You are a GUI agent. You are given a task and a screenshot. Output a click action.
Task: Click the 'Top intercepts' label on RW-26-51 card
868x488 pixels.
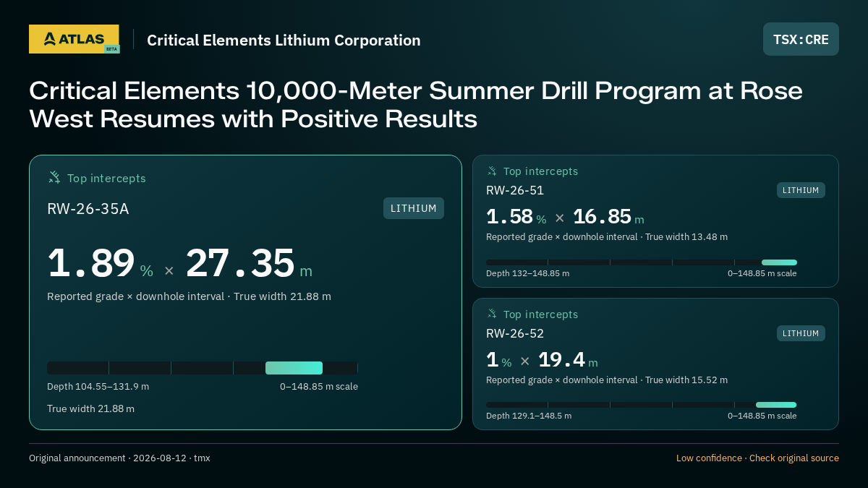540,171
